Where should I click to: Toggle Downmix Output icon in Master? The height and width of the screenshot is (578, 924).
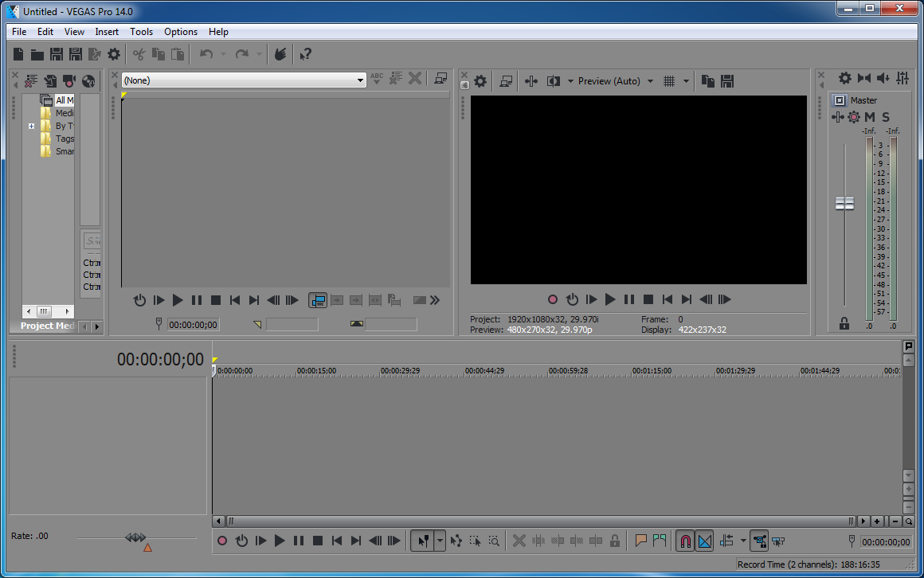(x=864, y=78)
